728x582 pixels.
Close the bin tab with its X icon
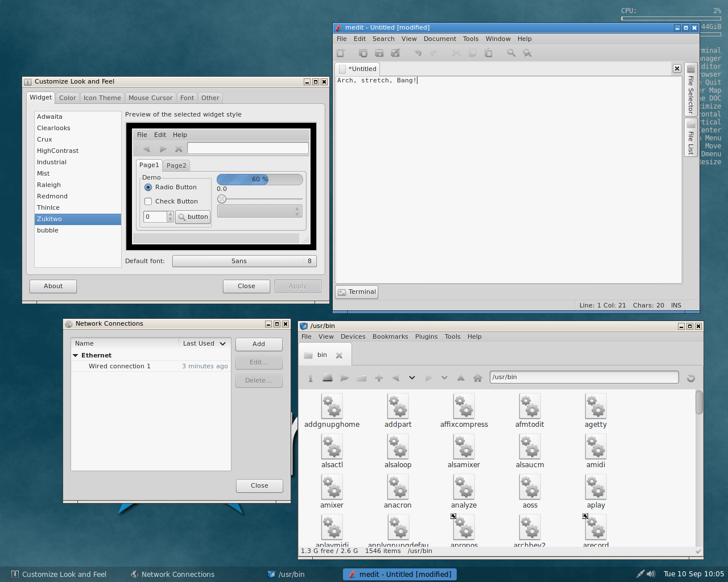point(339,355)
